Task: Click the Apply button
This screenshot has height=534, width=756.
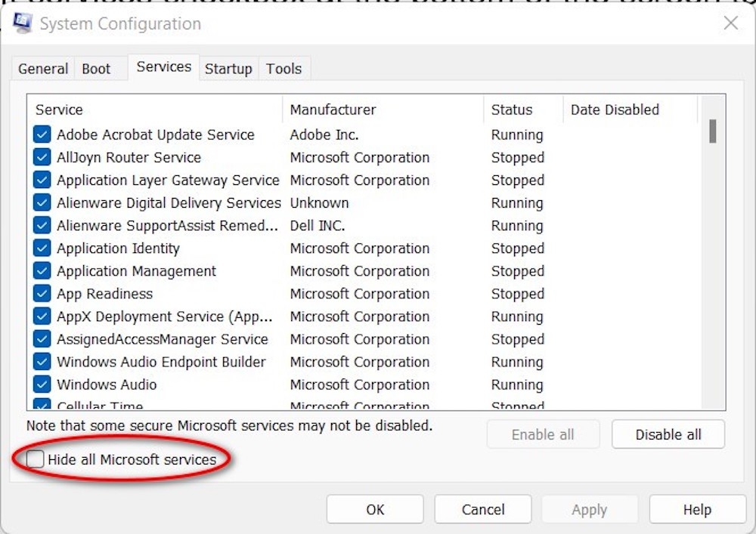Action: point(590,509)
